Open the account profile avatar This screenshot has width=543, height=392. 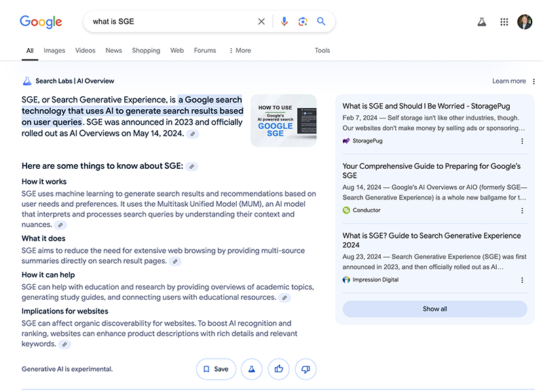(x=525, y=22)
